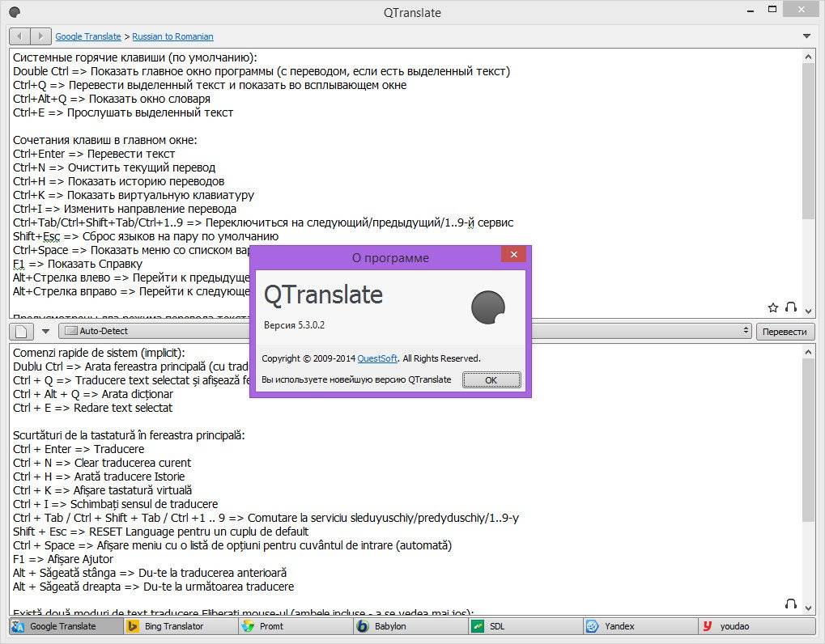Image resolution: width=825 pixels, height=644 pixels.
Task: Switch to the Yandex service tab
Action: (641, 626)
